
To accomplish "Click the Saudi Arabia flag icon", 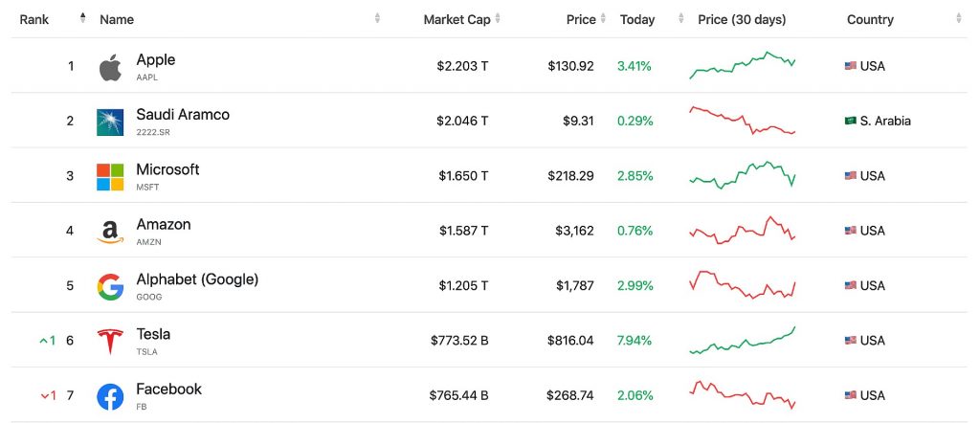I will tap(851, 121).
